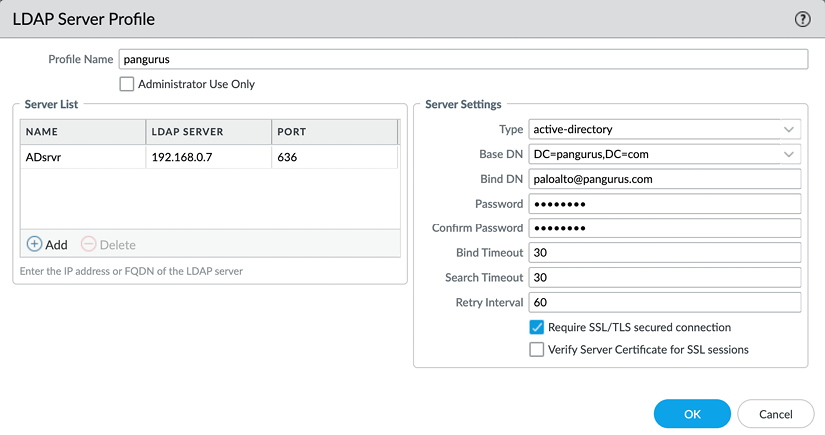Click the Bind DN field
825x435 pixels.
coord(665,179)
